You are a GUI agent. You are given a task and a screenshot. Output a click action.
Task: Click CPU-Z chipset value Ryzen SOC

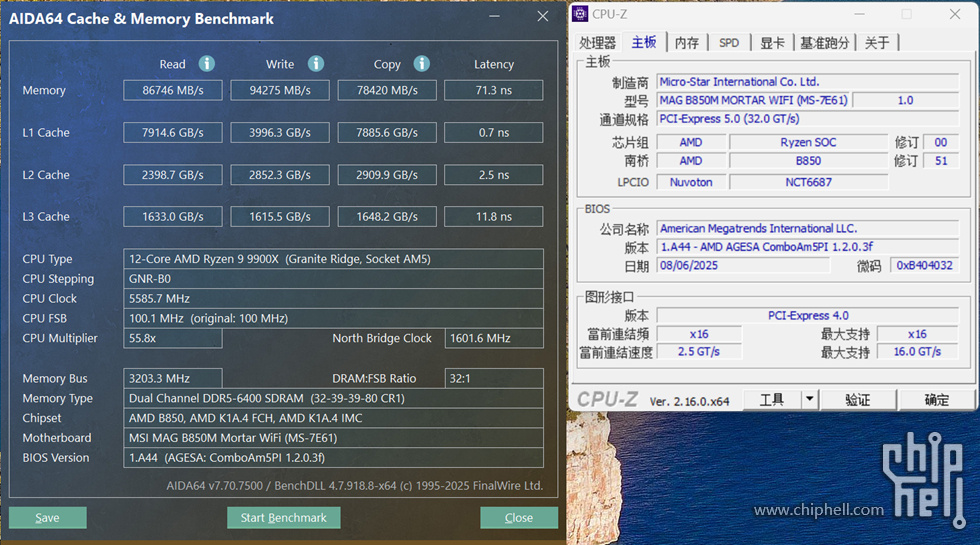(x=808, y=142)
